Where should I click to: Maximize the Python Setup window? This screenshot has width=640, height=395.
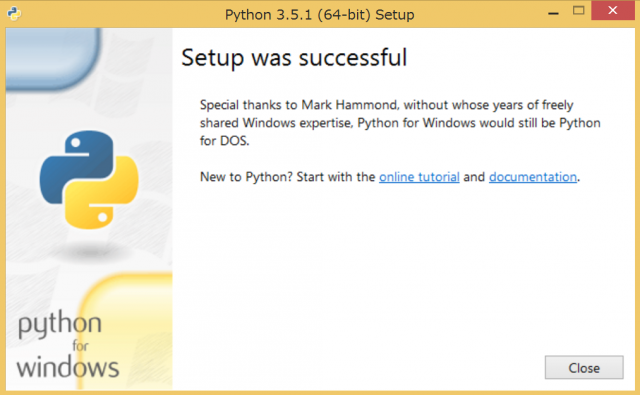click(578, 11)
